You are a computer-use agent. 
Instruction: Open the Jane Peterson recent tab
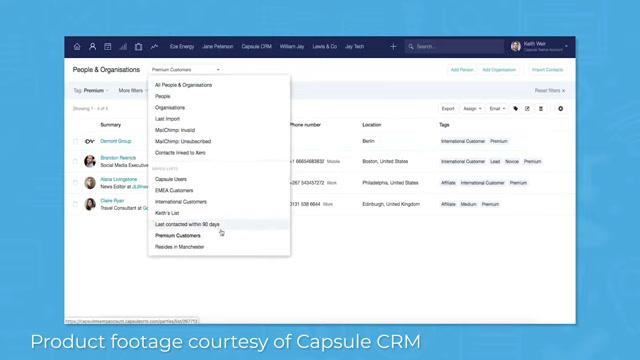[x=218, y=47]
